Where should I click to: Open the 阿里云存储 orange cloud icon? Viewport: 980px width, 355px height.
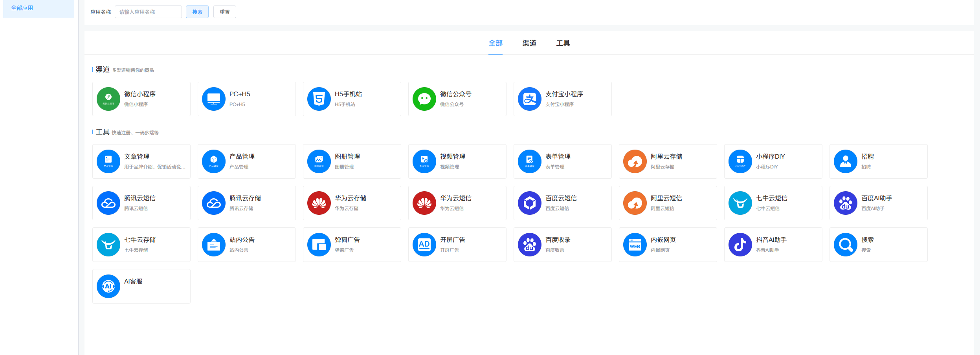click(x=635, y=161)
